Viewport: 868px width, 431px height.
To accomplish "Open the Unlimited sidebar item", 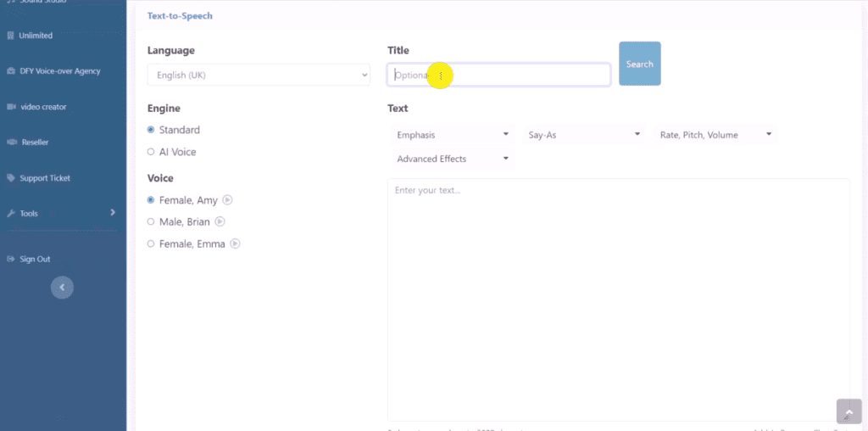I will tap(36, 36).
